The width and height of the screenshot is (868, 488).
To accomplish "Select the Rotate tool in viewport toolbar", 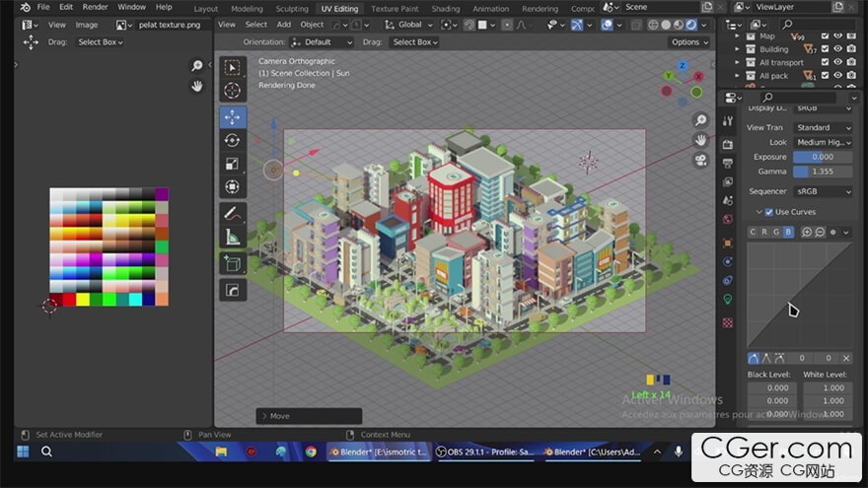I will point(232,140).
